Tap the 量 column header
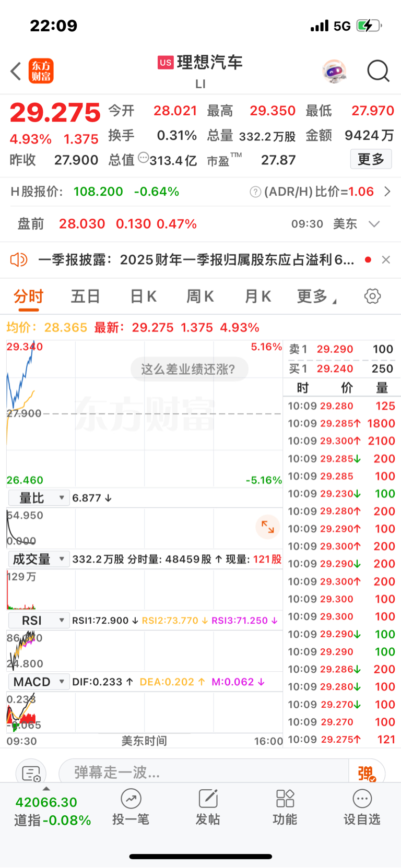401x868 pixels. (382, 388)
